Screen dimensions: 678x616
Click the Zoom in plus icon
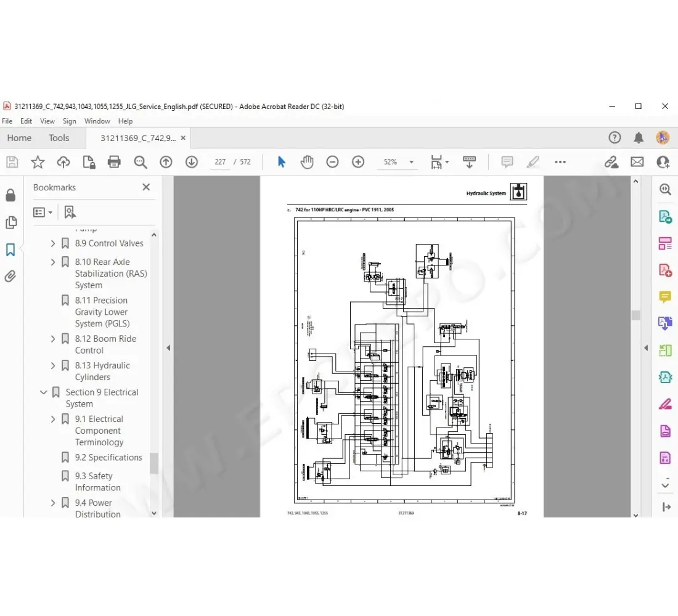pos(358,162)
